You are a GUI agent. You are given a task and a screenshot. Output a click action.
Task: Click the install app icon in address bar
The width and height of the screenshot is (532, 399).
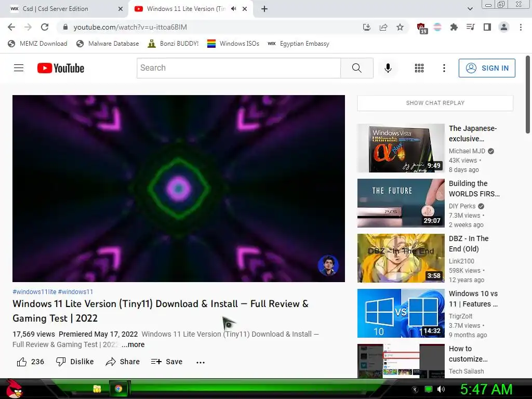click(366, 27)
